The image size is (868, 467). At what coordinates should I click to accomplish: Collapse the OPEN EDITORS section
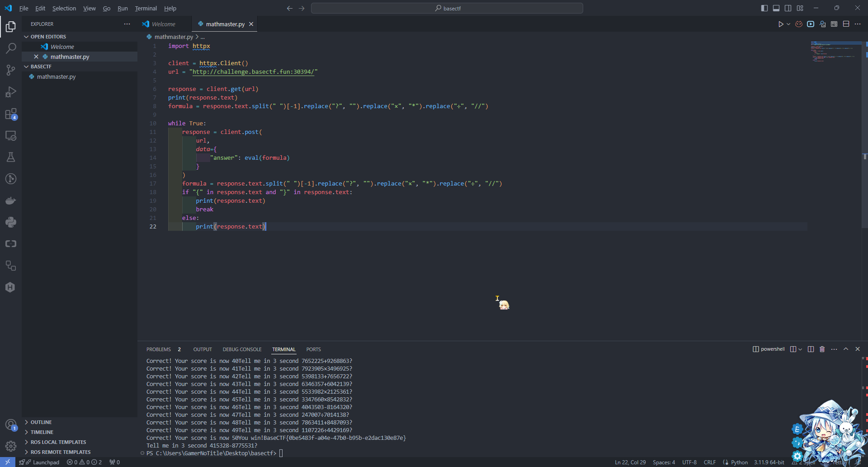click(48, 37)
